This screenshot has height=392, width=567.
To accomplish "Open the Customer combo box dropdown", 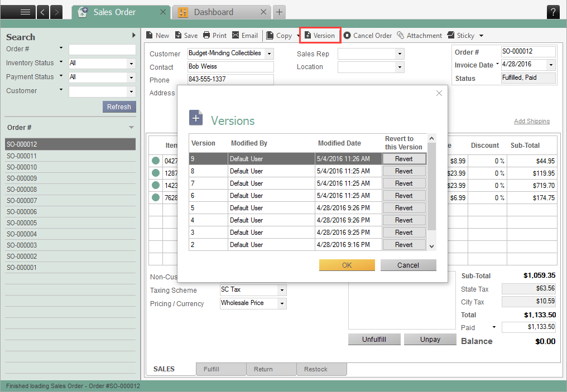I will point(269,54).
